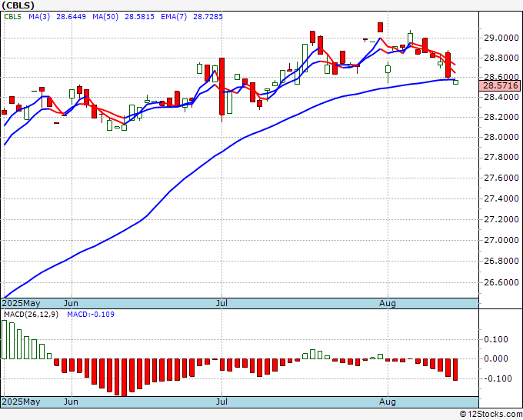Click 2025May on the MACD timeline
Image resolution: width=523 pixels, height=420 pixels.
point(22,402)
